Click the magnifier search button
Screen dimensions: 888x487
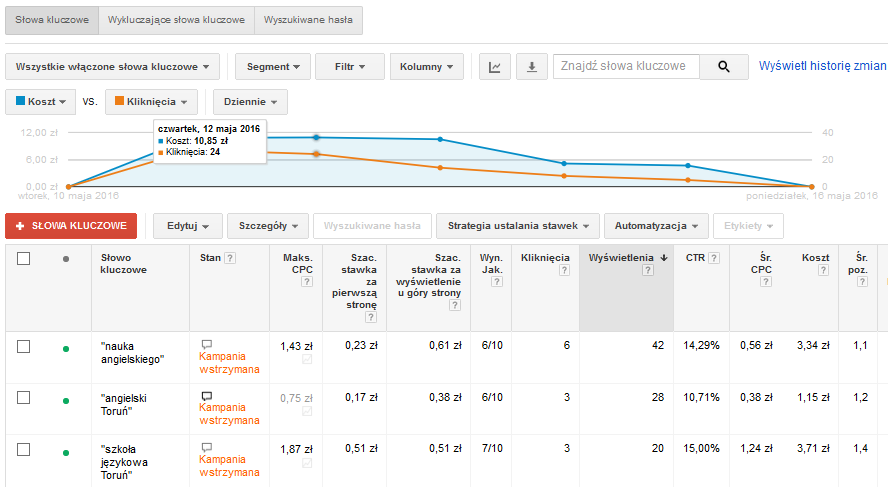[724, 67]
